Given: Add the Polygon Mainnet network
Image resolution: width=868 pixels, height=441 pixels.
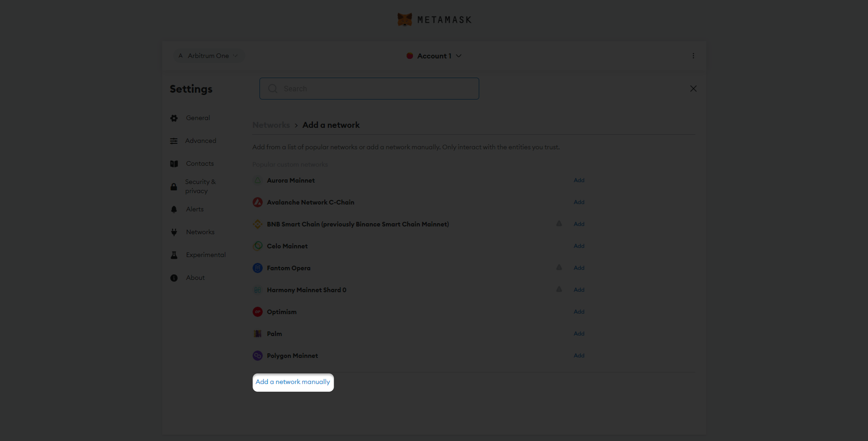Looking at the screenshot, I should click(x=579, y=355).
